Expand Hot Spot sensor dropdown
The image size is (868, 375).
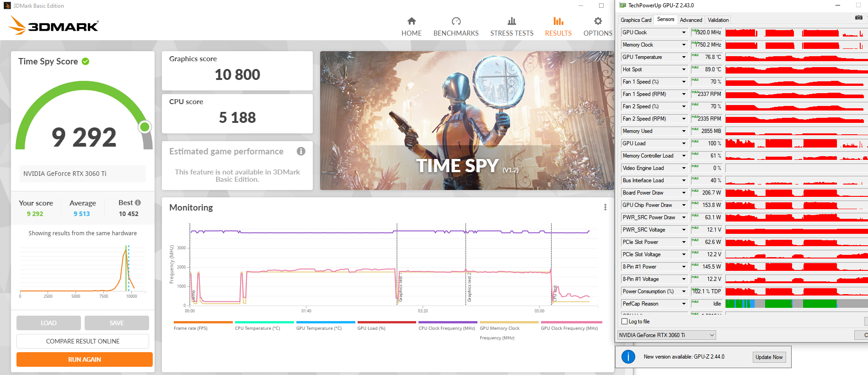(x=684, y=69)
